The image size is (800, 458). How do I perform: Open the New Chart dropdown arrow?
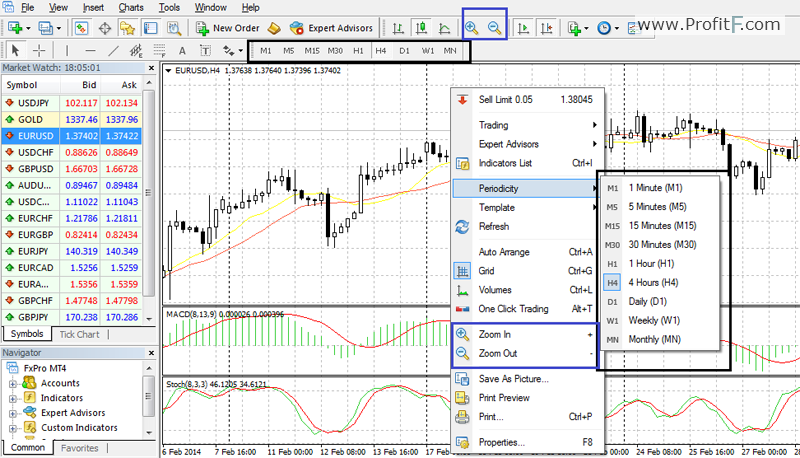coord(28,29)
